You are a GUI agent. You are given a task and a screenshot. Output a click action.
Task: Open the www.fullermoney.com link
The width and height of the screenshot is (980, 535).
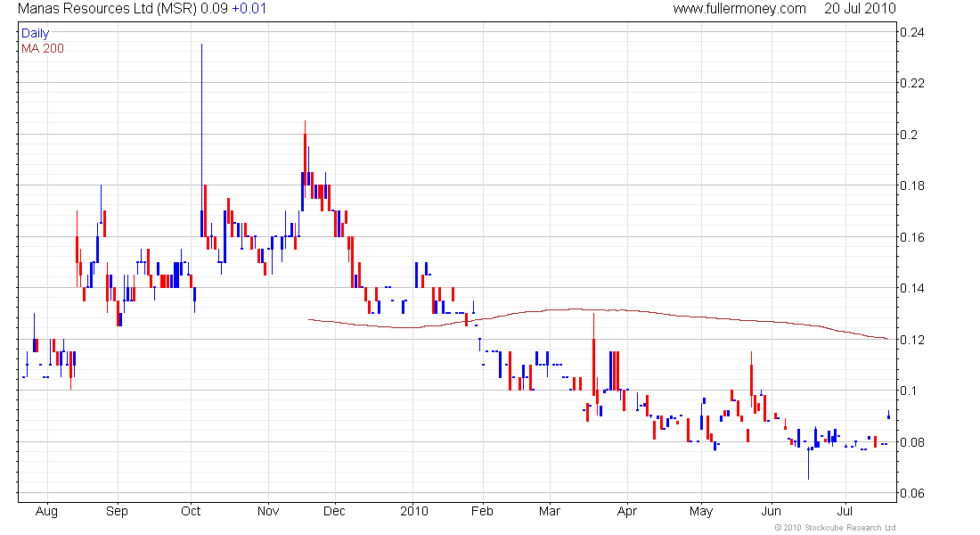[739, 9]
